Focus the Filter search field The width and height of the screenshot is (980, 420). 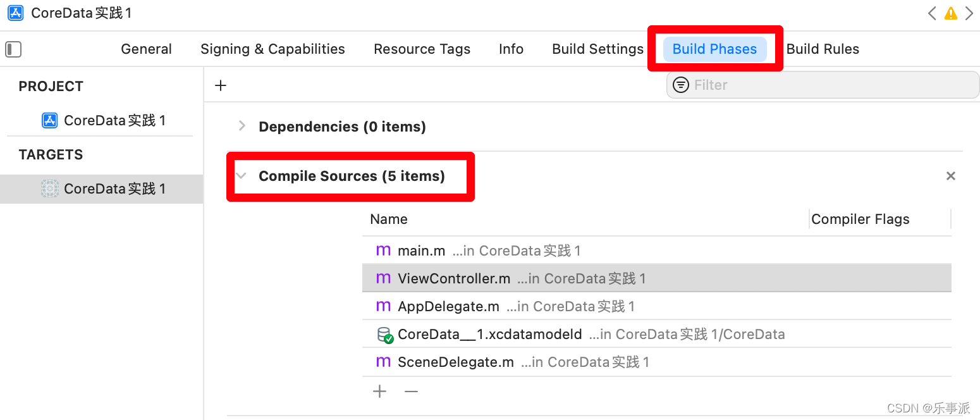pos(823,85)
